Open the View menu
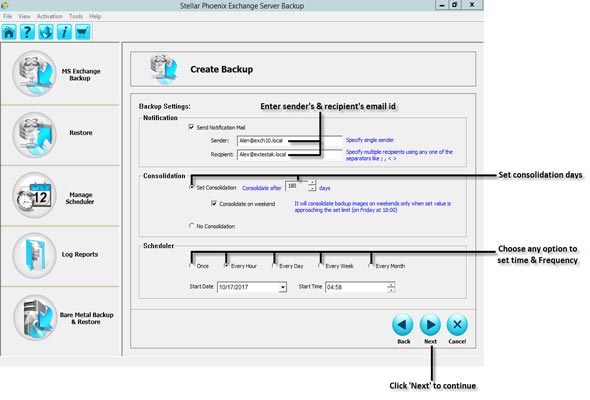 [24, 17]
